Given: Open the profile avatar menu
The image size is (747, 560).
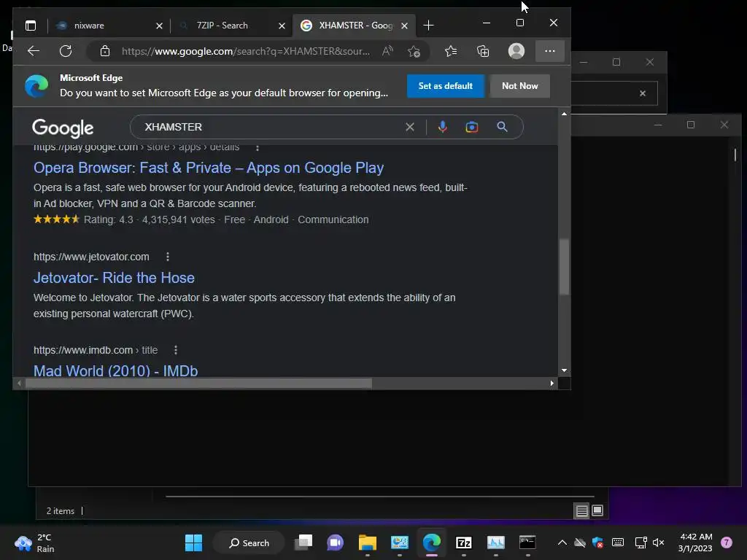Looking at the screenshot, I should (516, 51).
